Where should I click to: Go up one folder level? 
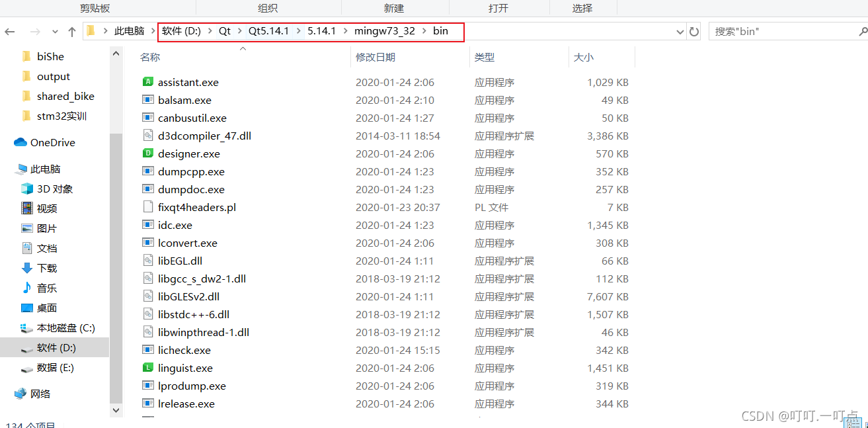tap(71, 31)
